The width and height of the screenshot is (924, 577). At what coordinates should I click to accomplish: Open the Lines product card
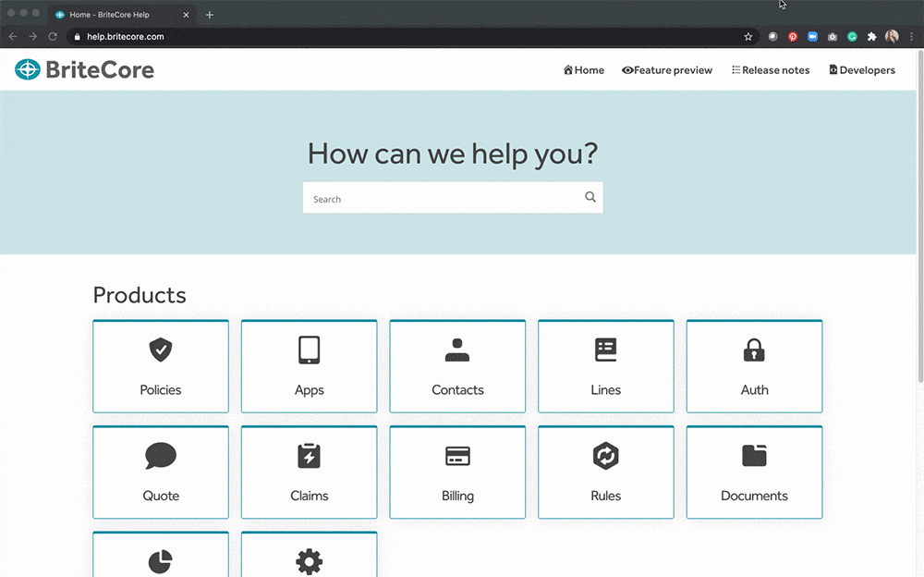pyautogui.click(x=606, y=366)
